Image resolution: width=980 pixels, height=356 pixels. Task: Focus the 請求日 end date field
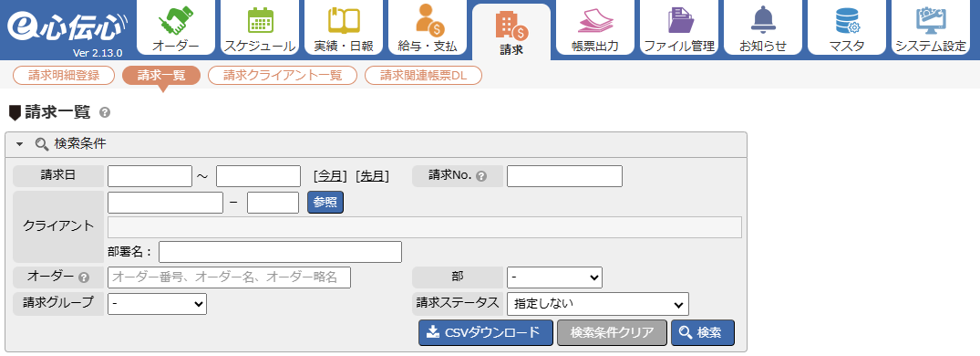pos(258,176)
